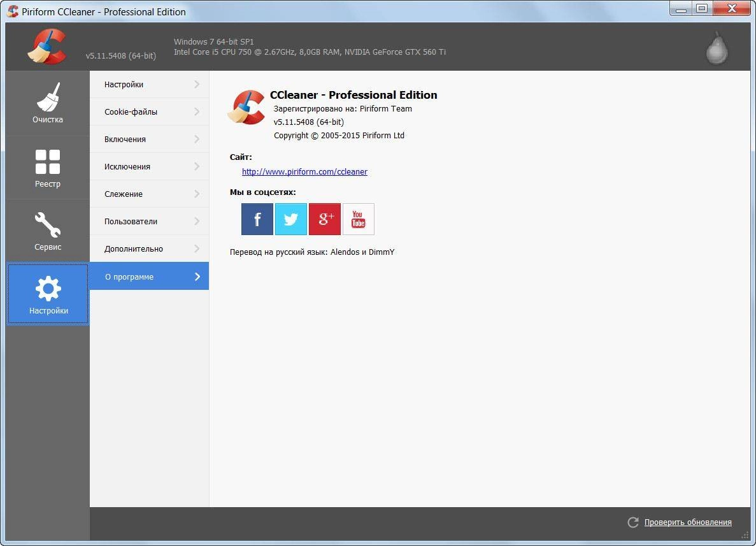Maximize the CCleaner window
The width and height of the screenshot is (756, 546).
pos(702,9)
